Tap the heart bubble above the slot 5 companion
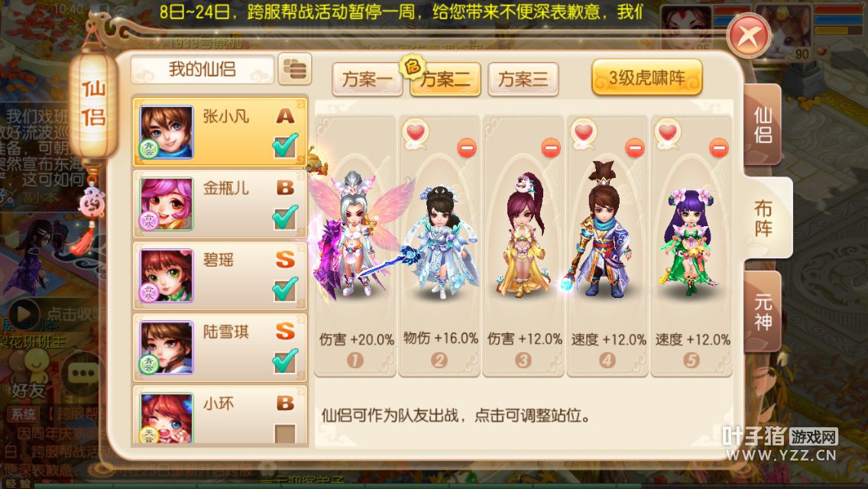 (x=668, y=134)
